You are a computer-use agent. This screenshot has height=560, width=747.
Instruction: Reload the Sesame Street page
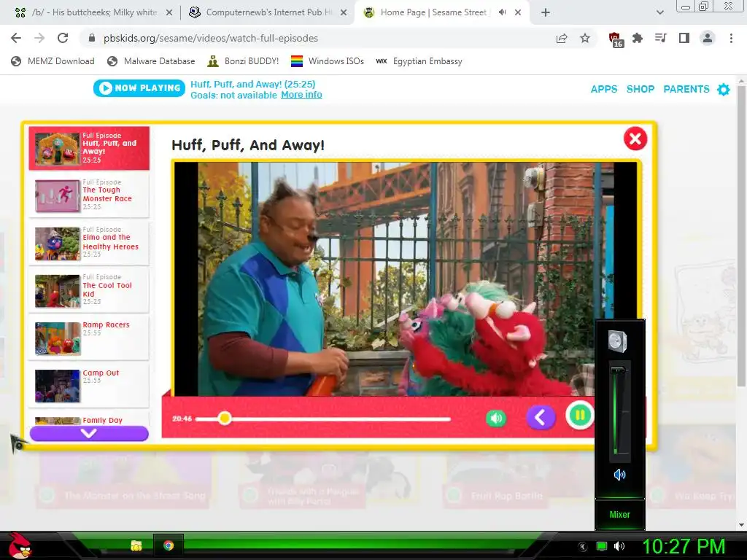(63, 38)
